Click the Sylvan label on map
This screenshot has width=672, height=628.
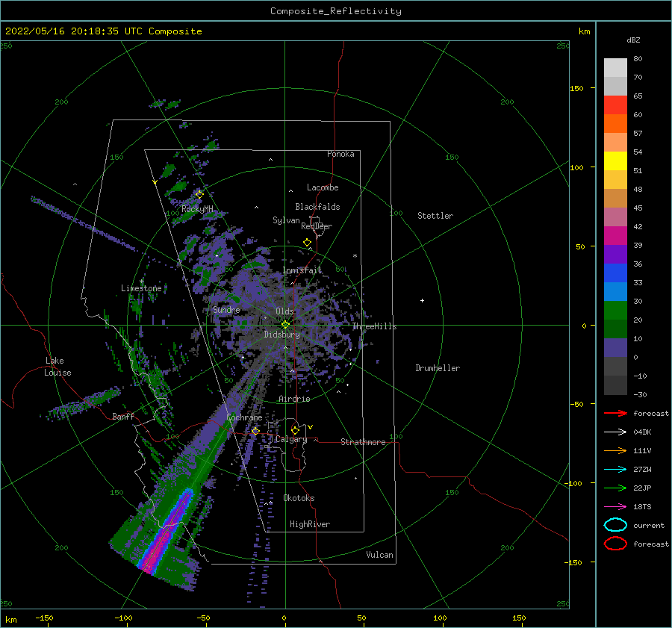click(286, 220)
